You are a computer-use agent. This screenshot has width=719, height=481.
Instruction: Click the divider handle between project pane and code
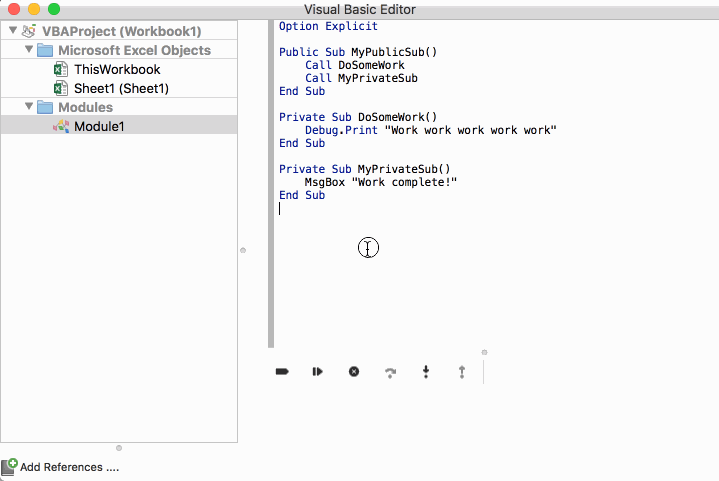[243, 250]
